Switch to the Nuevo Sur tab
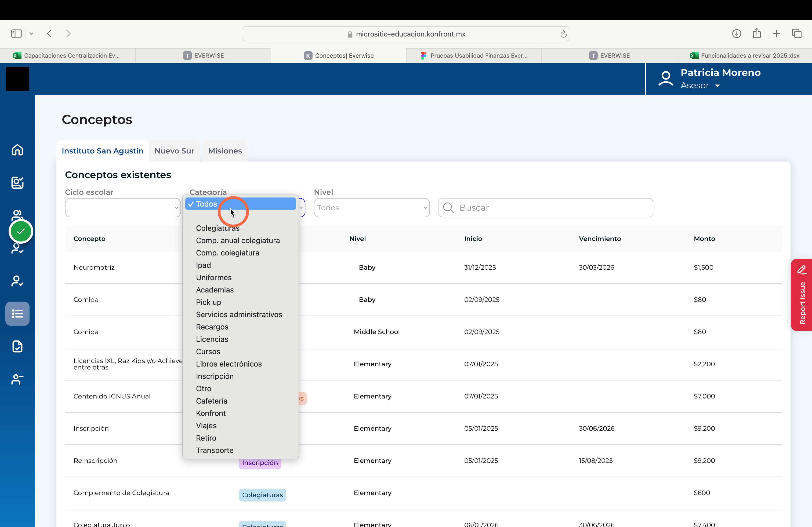 pyautogui.click(x=174, y=151)
